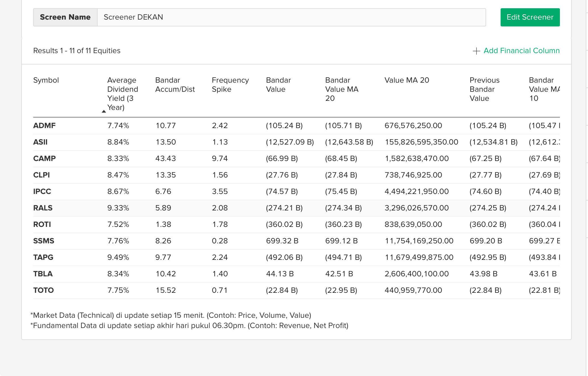The width and height of the screenshot is (588, 376).
Task: Select CAMP frequency spike 9.74
Action: point(220,158)
